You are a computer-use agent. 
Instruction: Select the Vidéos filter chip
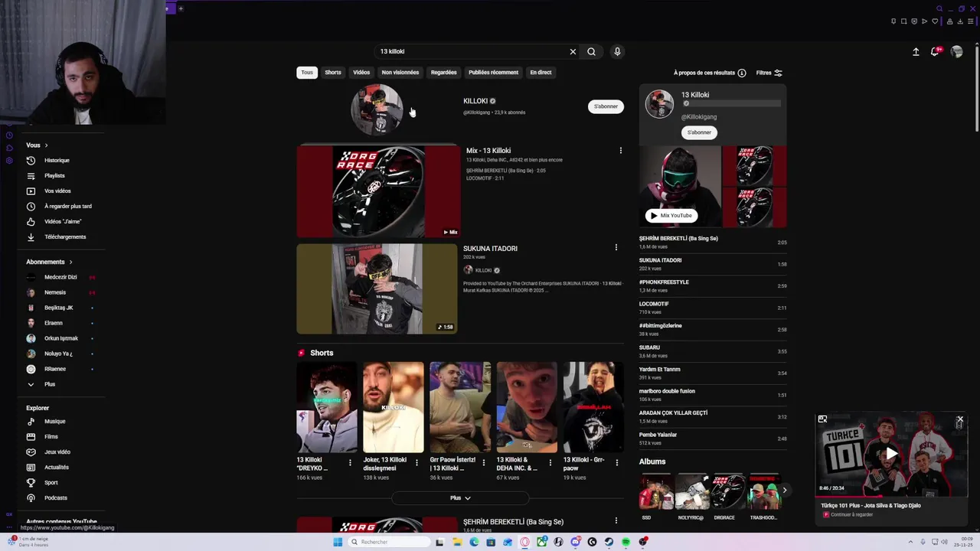(x=361, y=73)
